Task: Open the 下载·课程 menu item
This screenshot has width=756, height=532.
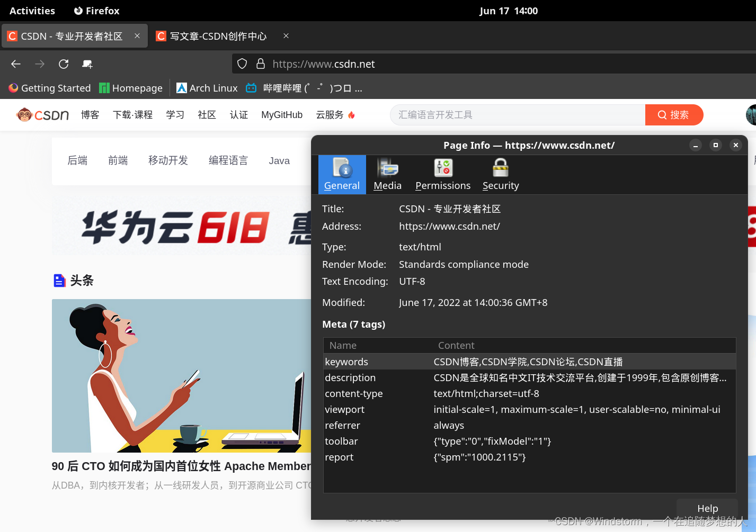Action: point(132,115)
